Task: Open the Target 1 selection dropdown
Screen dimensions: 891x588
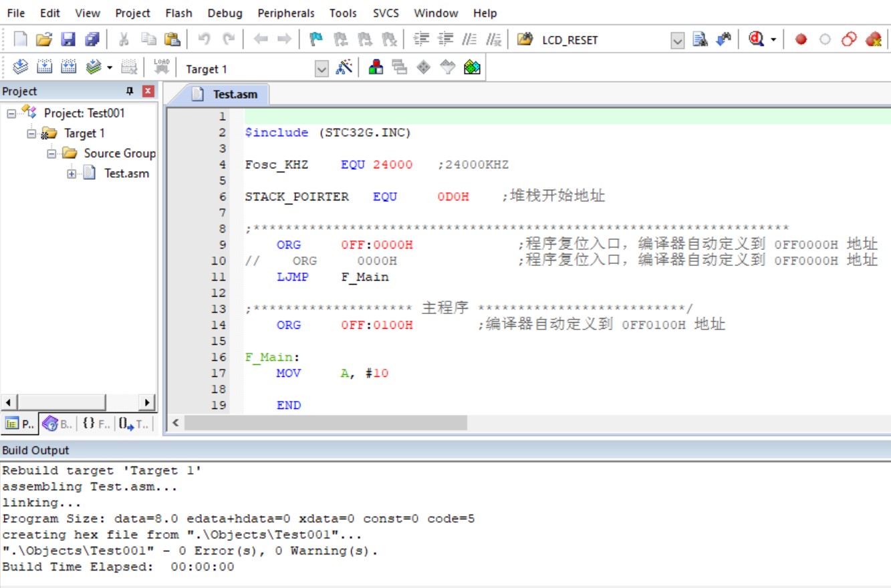Action: pyautogui.click(x=322, y=69)
